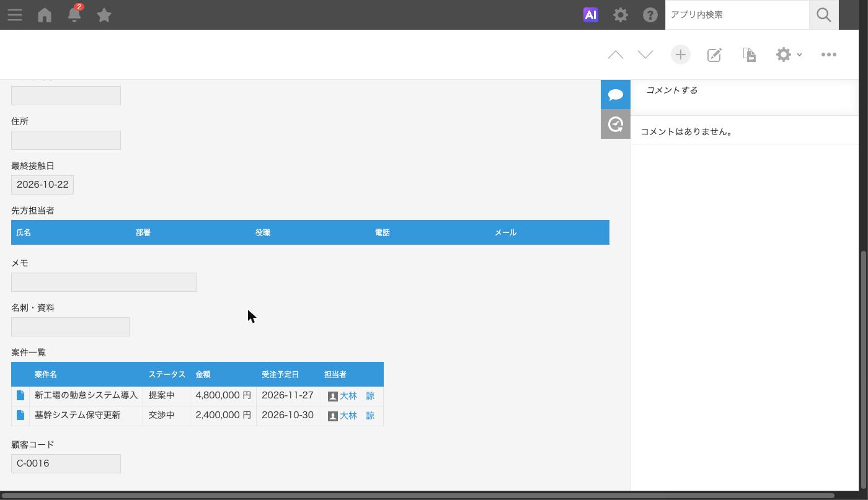
Task: Add a new record with plus icon
Action: coord(681,55)
